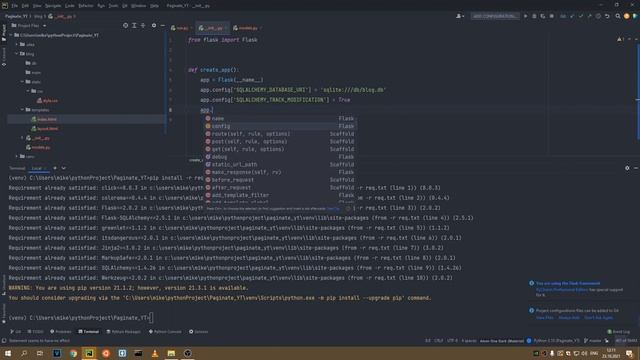
Task: Click Don't Ask Again link
Action: tap(598, 318)
